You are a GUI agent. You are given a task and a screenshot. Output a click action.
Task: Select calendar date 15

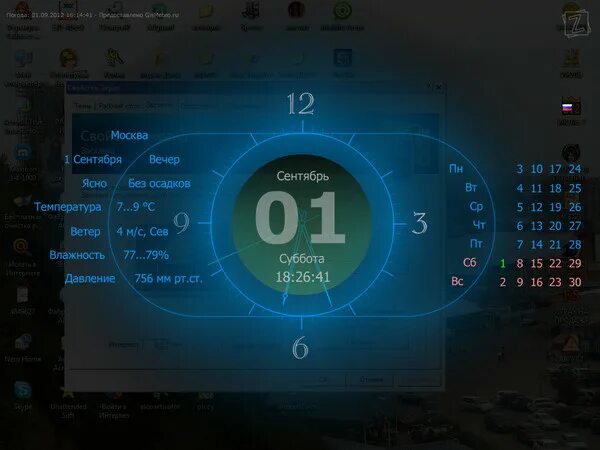(536, 263)
